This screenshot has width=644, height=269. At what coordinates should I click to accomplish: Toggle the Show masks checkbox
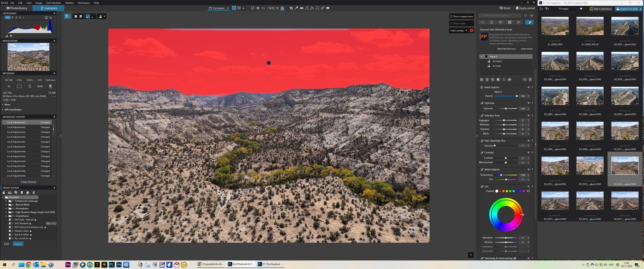coord(451,23)
